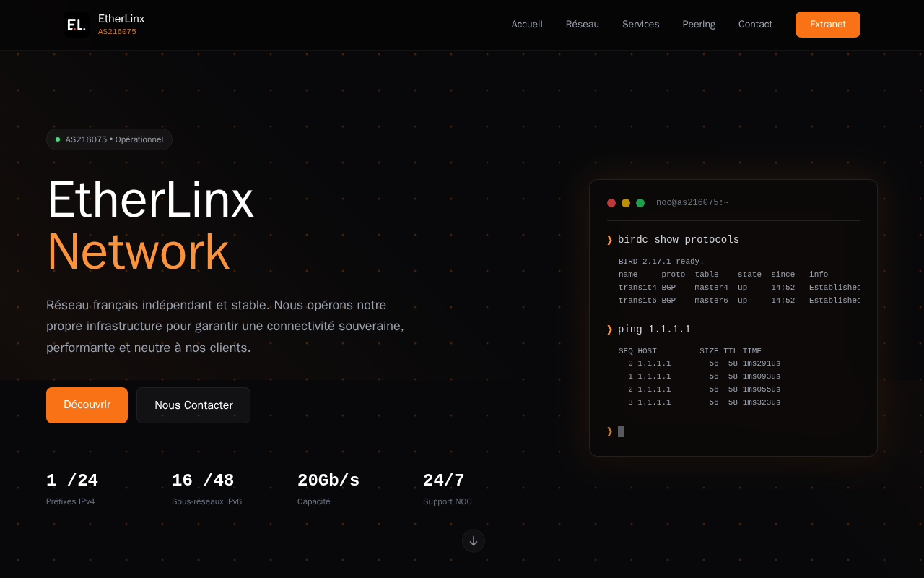
Task: Click the orange prompt chevron before birdc
Action: coord(609,240)
